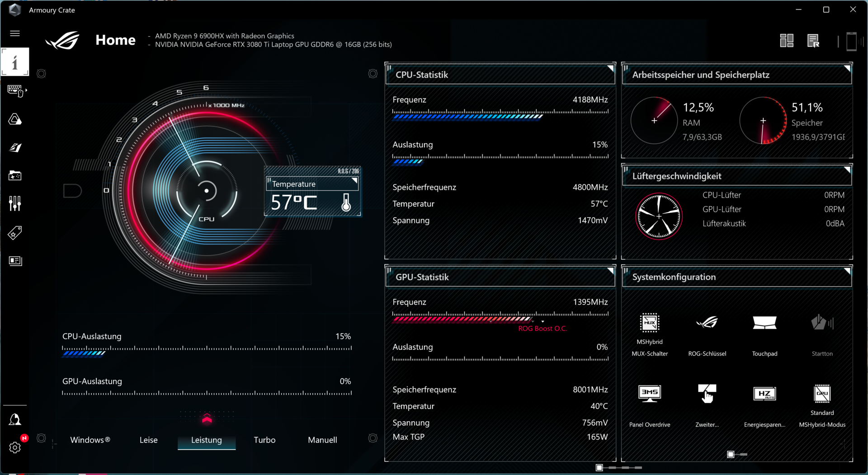Click the Speicher storage usage dial
The height and width of the screenshot is (475, 868).
click(763, 121)
